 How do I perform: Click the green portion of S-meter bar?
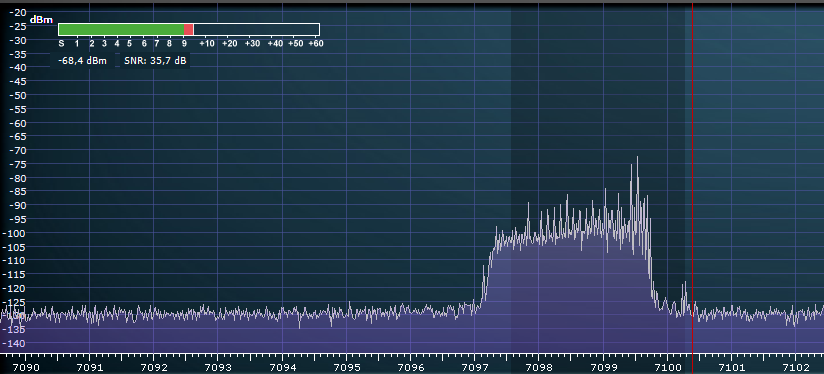click(121, 29)
